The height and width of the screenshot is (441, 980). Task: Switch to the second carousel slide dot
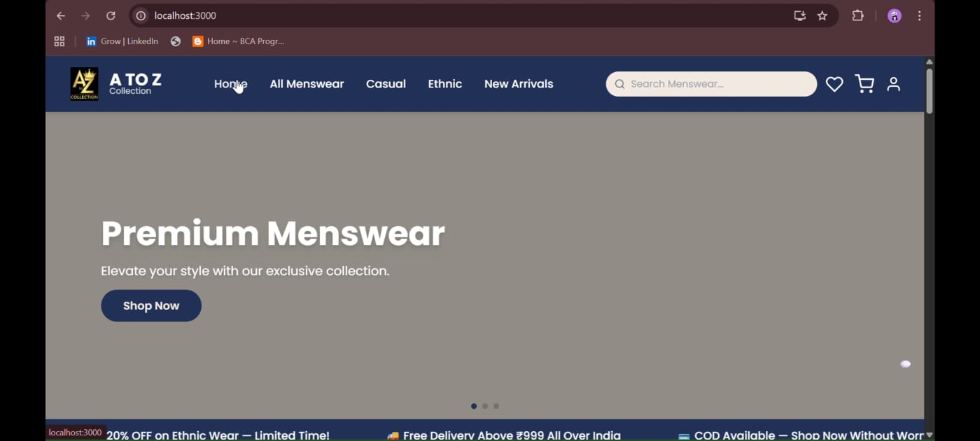click(485, 406)
